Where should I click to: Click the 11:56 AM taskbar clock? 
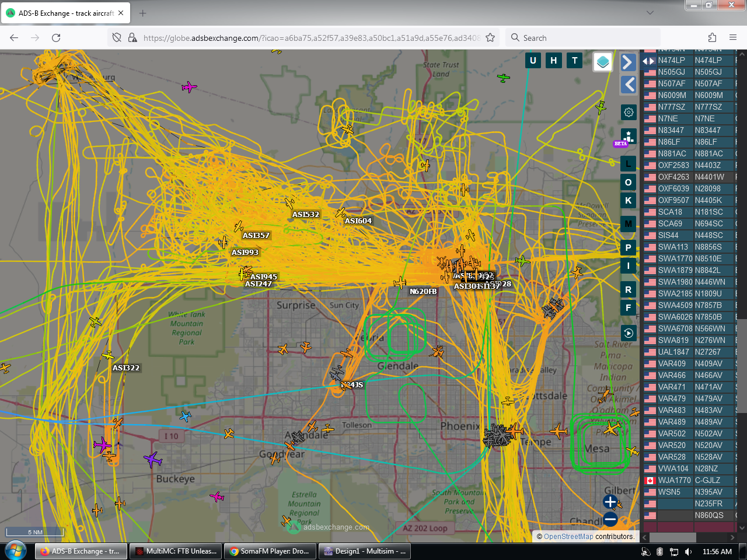point(717,551)
